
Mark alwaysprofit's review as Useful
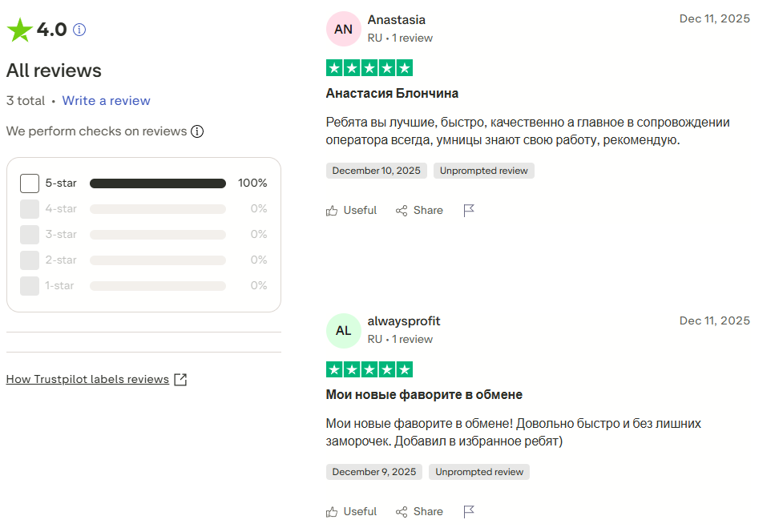pyautogui.click(x=351, y=512)
